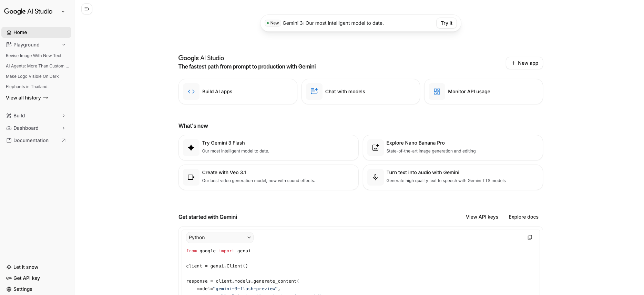Open Turn text into audio with Gemini card

pos(453,177)
